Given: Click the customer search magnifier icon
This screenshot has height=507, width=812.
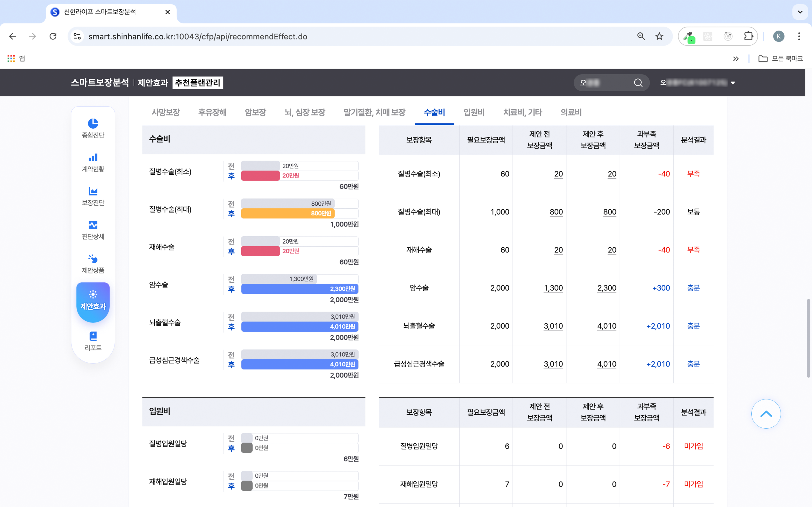Looking at the screenshot, I should coord(638,83).
